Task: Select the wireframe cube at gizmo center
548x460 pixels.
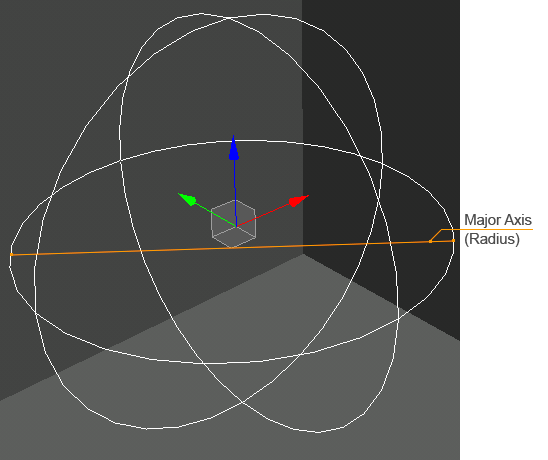Action: tap(233, 224)
